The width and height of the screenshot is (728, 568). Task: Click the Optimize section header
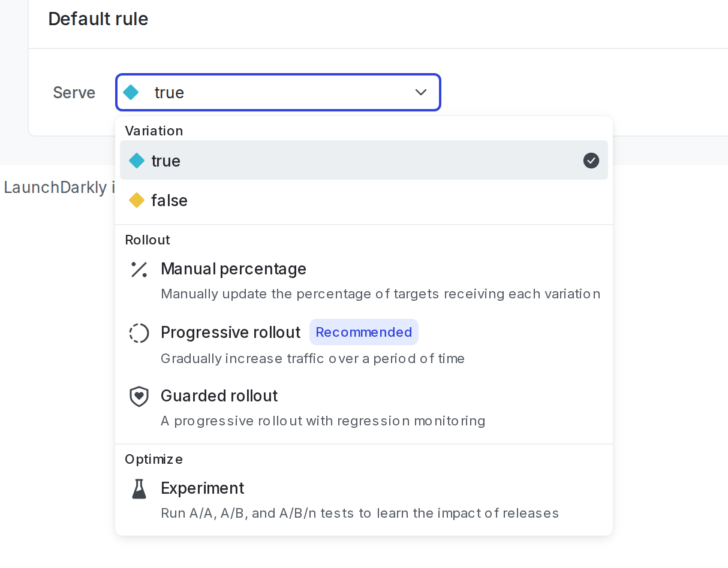point(154,459)
